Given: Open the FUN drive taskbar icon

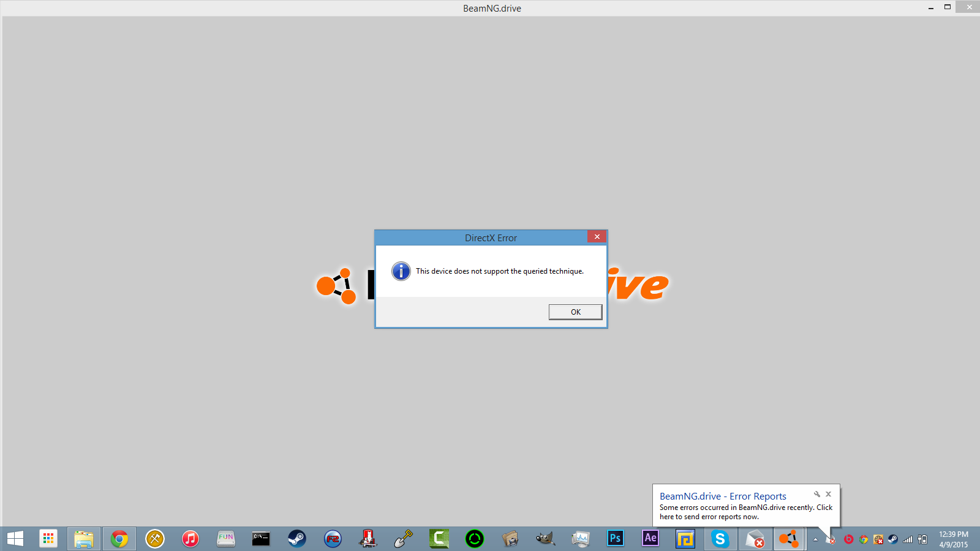Looking at the screenshot, I should 226,539.
